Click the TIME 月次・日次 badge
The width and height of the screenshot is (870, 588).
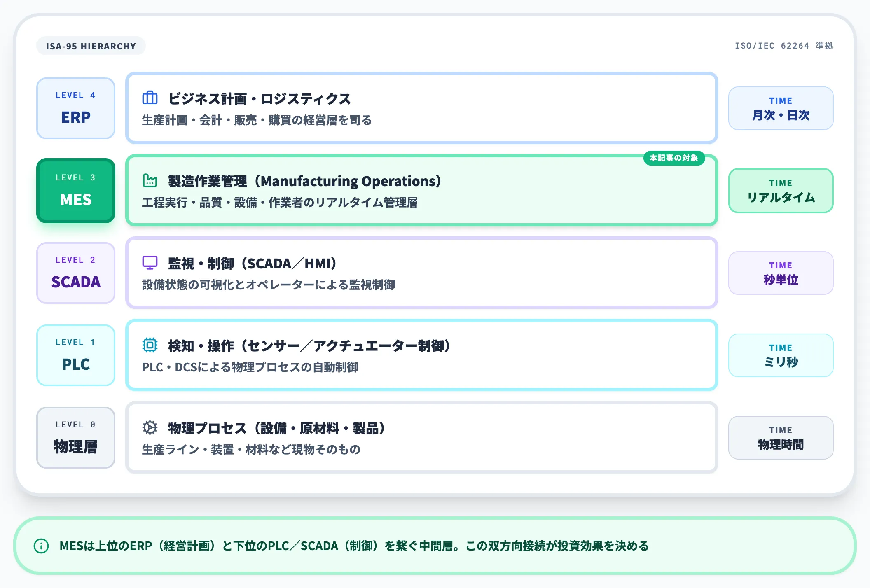coord(781,108)
